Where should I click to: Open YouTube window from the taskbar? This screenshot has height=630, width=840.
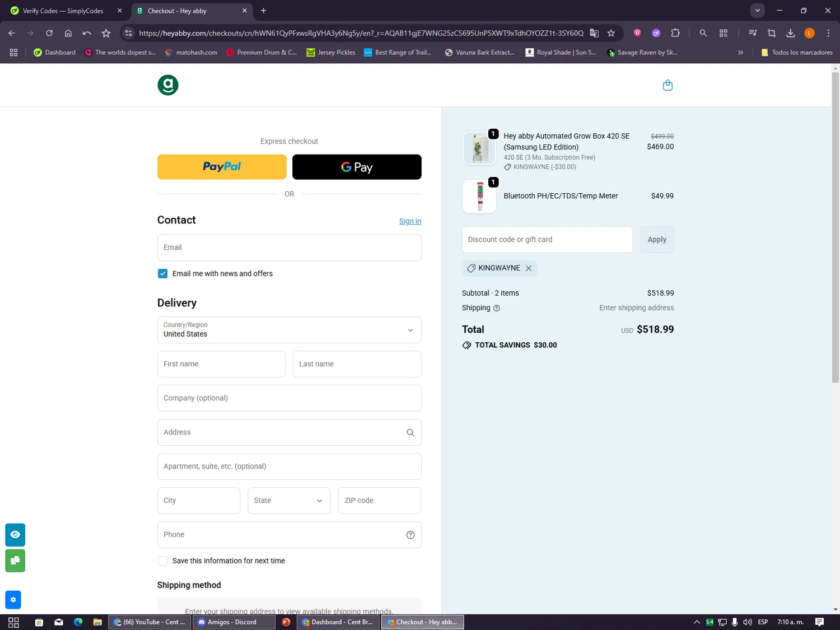[150, 622]
